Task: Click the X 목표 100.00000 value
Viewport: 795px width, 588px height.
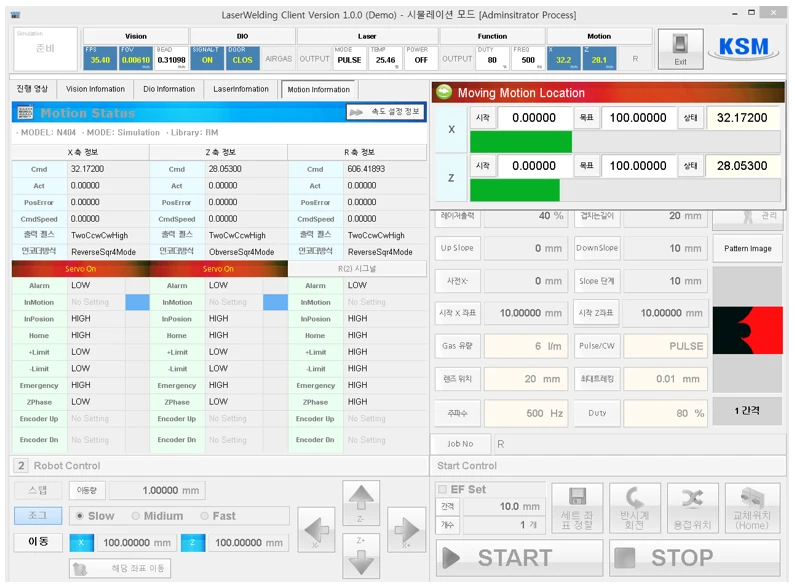Action: coord(638,118)
